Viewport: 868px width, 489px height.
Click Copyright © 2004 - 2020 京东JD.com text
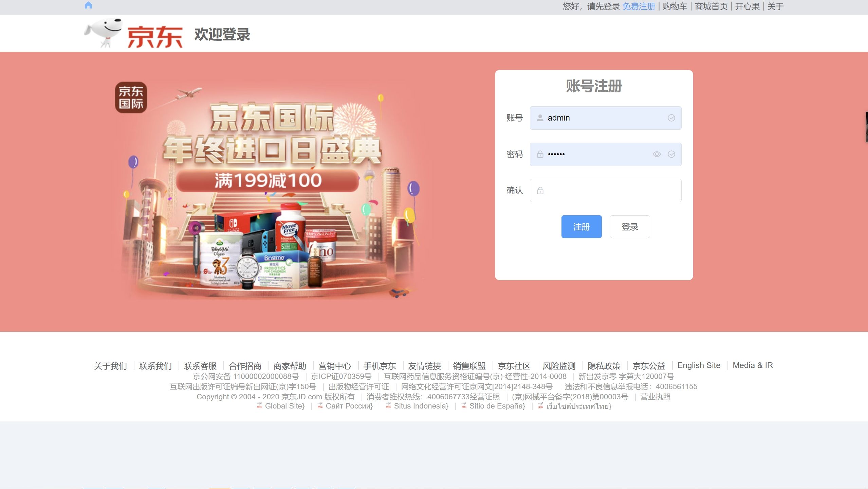pos(275,397)
